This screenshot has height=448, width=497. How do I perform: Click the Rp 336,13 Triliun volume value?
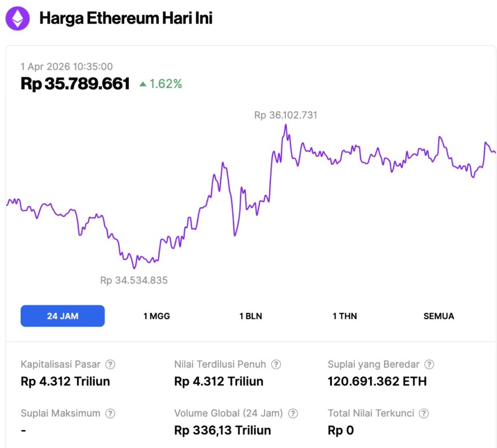coord(223,430)
